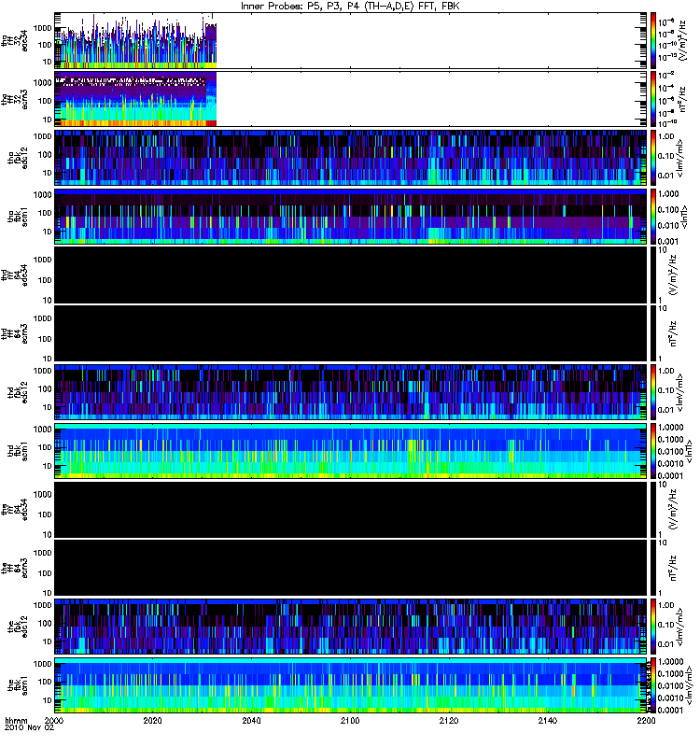Viewport: 700px width, 747px height.
Task: Click the 'thd fbk scm1' axis label
Action: tap(18, 451)
